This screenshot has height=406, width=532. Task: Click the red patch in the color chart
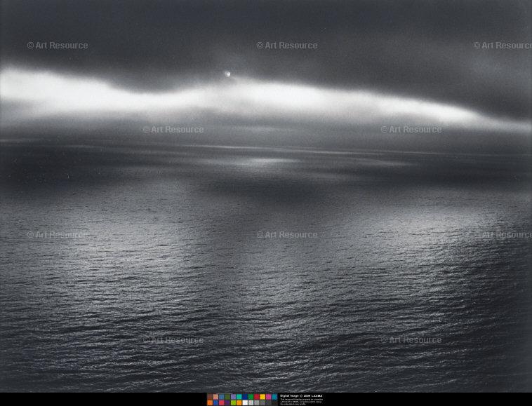[256, 397]
